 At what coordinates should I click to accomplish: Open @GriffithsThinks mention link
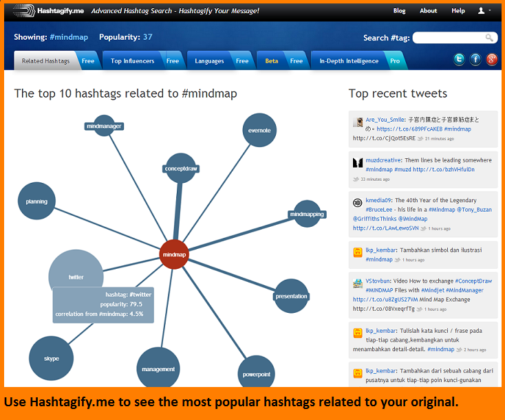coord(374,219)
